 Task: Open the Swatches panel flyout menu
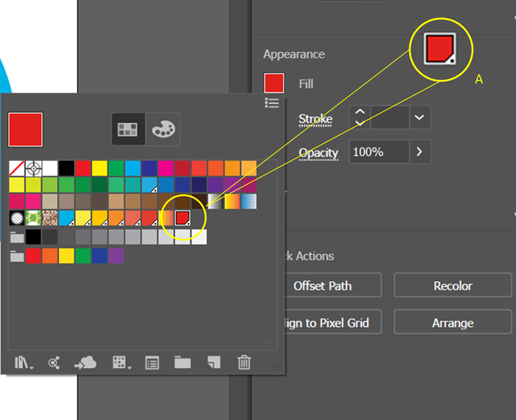[x=272, y=103]
